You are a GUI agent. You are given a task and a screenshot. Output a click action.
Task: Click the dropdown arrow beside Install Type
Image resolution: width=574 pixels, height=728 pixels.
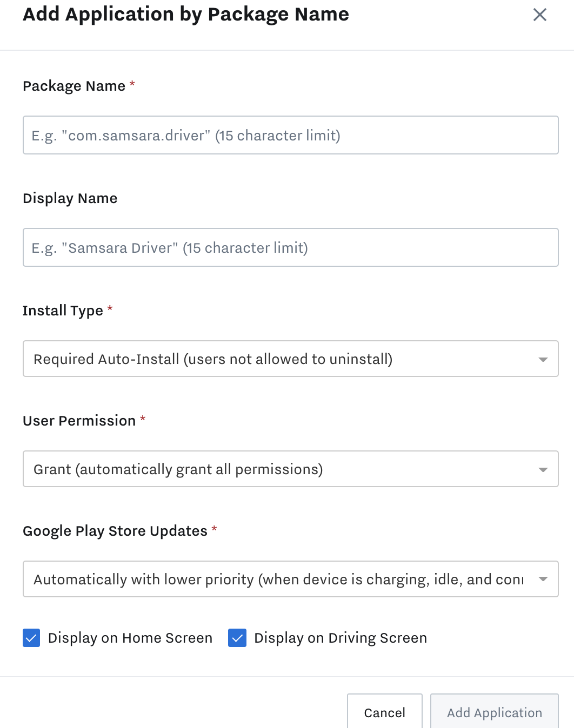click(x=543, y=359)
